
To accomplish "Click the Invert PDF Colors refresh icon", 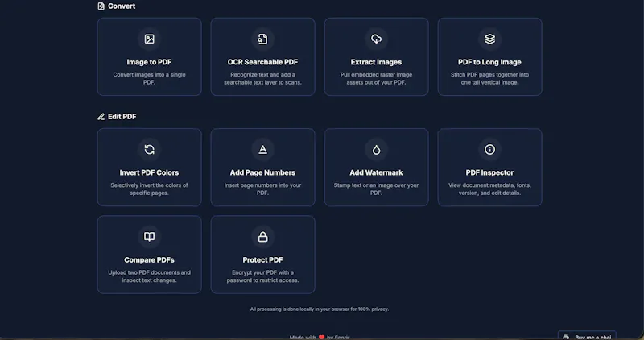I will click(x=149, y=150).
